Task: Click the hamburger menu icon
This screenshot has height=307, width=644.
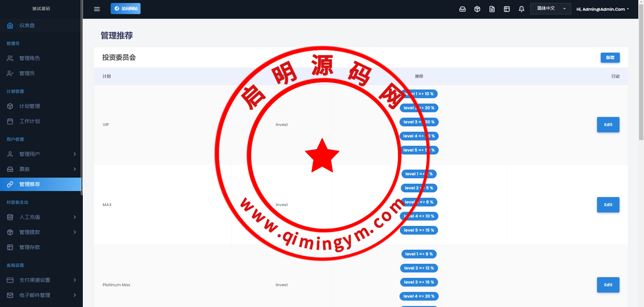Action: tap(97, 9)
